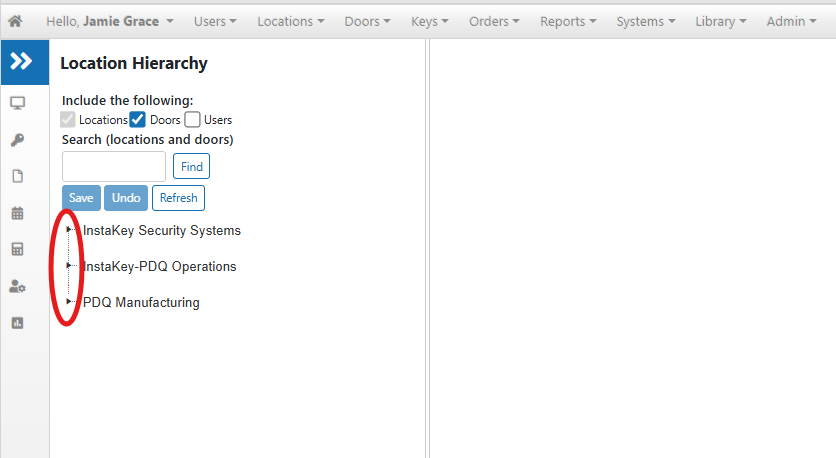Open the Keys menu
Screen dimensions: 836x458
coord(430,21)
